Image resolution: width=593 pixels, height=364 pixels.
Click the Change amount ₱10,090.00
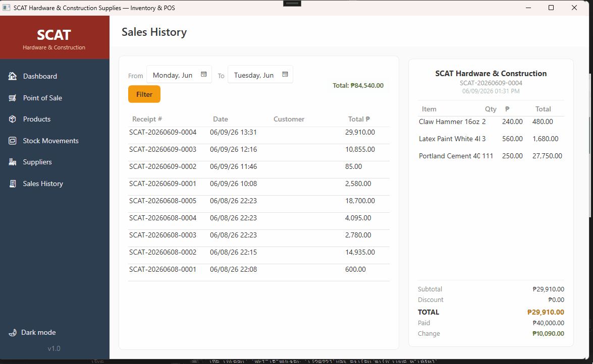point(549,333)
